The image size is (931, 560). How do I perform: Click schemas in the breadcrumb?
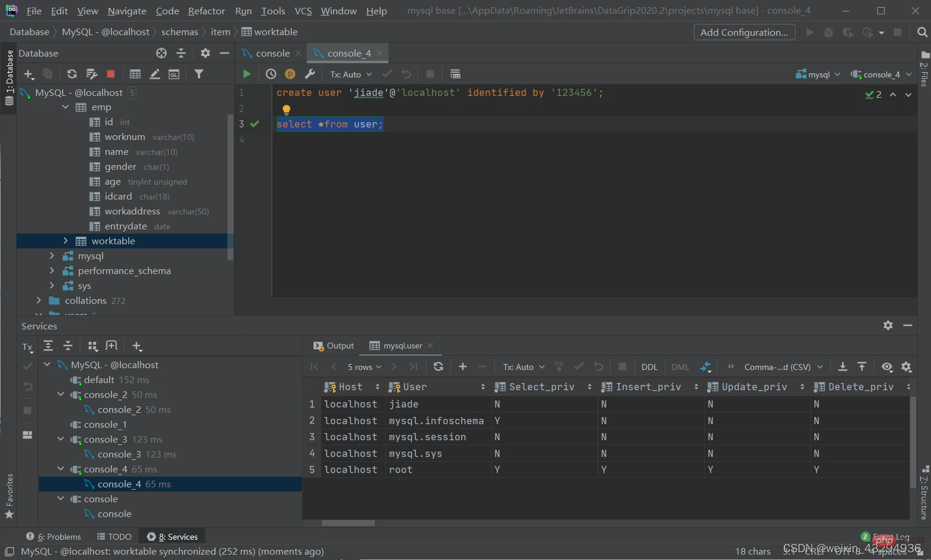(x=179, y=32)
